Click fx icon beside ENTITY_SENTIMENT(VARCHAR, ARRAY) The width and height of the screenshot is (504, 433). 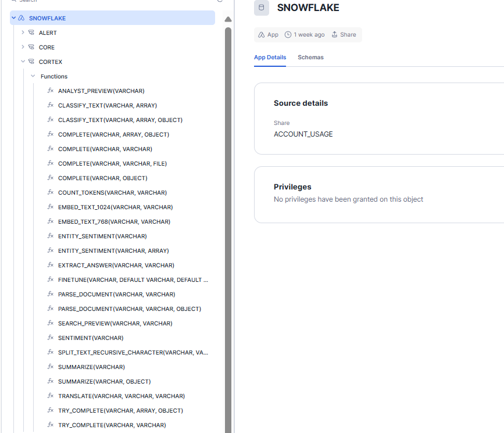[x=51, y=251]
